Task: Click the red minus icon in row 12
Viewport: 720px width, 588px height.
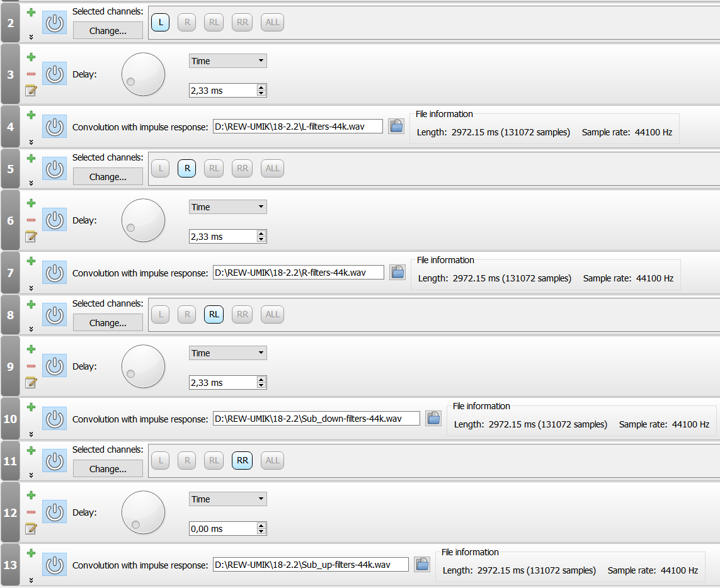Action: (x=31, y=512)
